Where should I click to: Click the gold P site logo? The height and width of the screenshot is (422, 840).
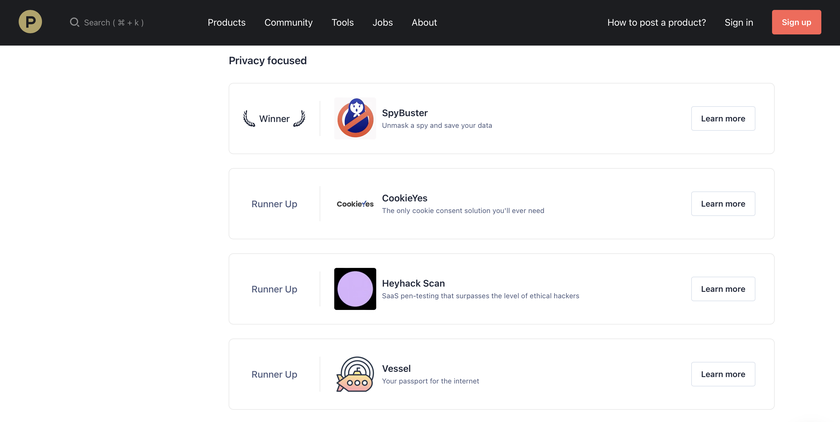point(30,22)
